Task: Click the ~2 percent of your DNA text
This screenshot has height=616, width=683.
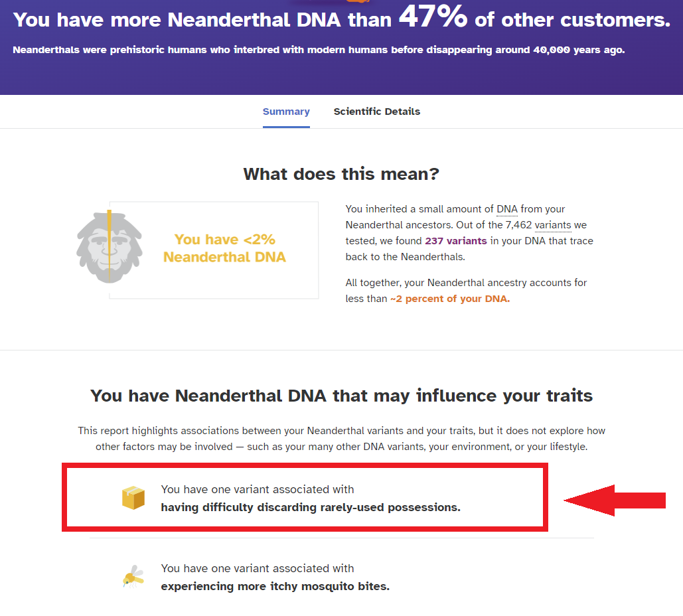Action: pyautogui.click(x=450, y=299)
